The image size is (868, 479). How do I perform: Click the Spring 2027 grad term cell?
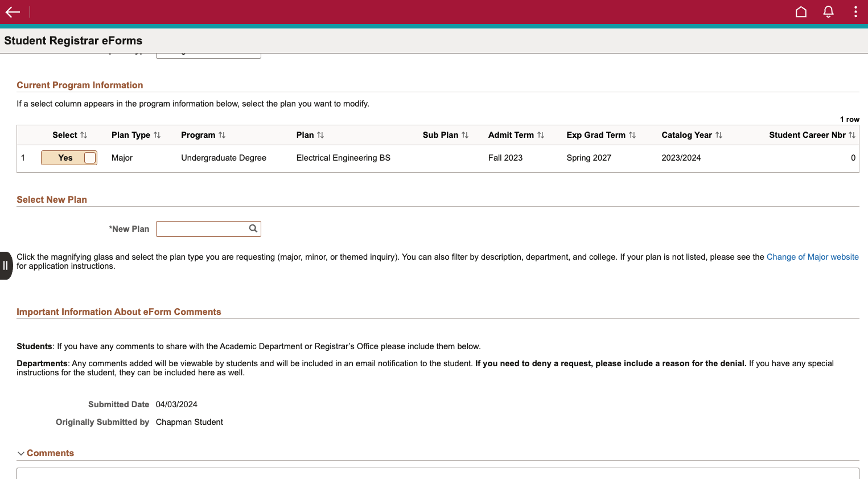click(589, 158)
